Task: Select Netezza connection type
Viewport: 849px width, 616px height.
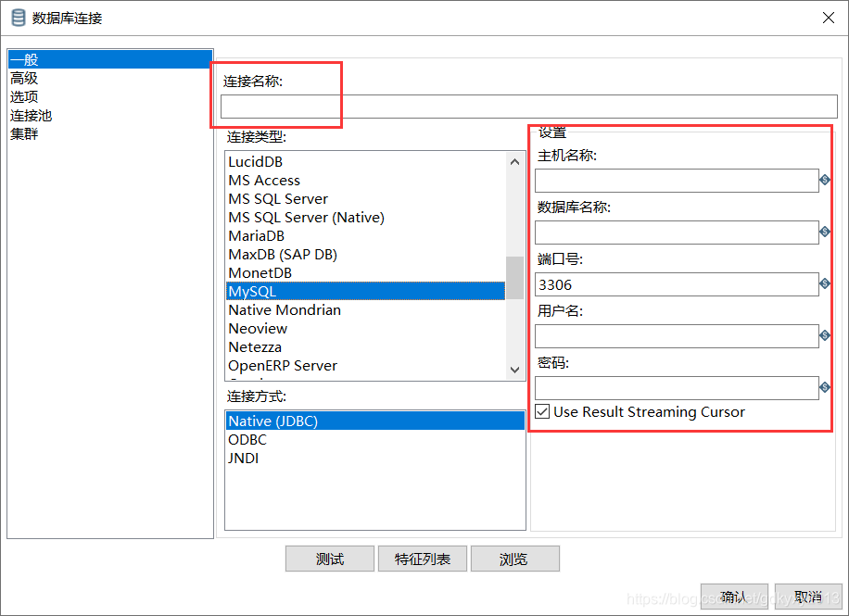Action: coord(366,347)
